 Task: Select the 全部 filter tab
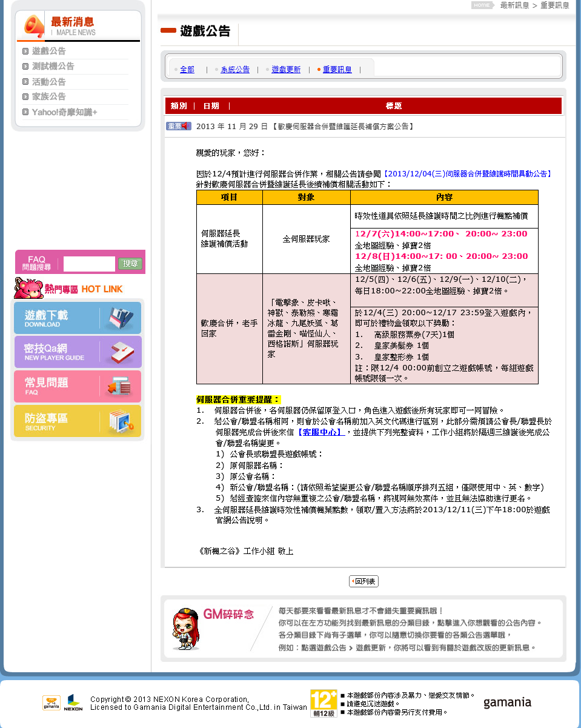pos(187,70)
